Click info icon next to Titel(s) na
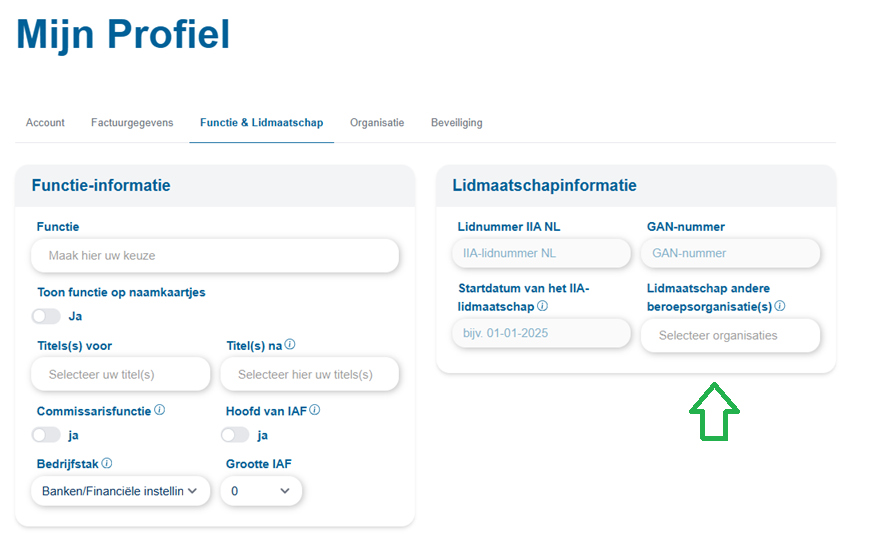 (x=290, y=345)
